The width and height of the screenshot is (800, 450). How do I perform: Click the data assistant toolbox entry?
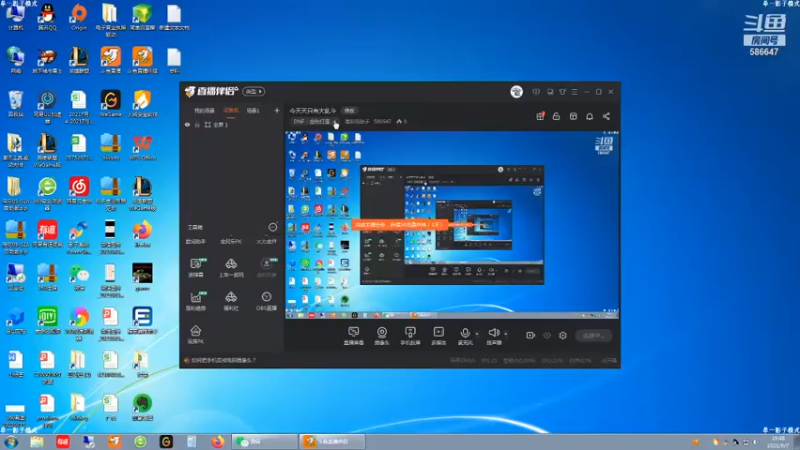tap(196, 241)
